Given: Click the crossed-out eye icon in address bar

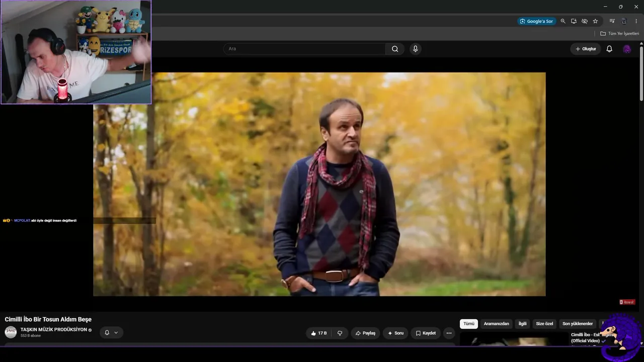Looking at the screenshot, I should 585,21.
